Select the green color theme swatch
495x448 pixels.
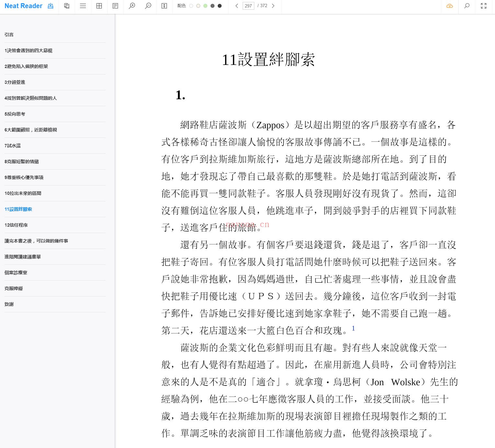tap(205, 6)
